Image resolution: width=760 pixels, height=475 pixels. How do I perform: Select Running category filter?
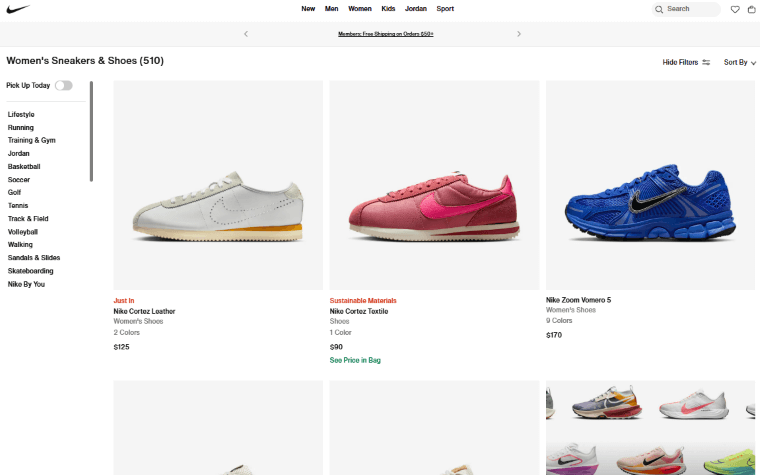pyautogui.click(x=20, y=127)
